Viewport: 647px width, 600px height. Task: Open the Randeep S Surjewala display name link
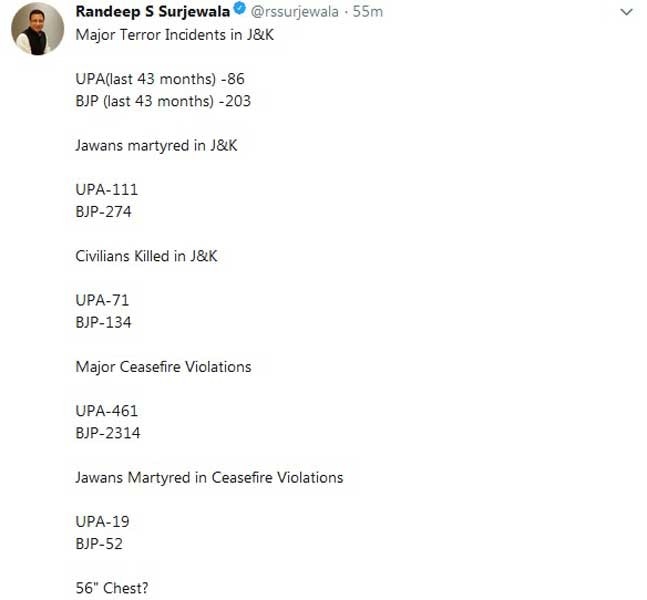click(153, 12)
